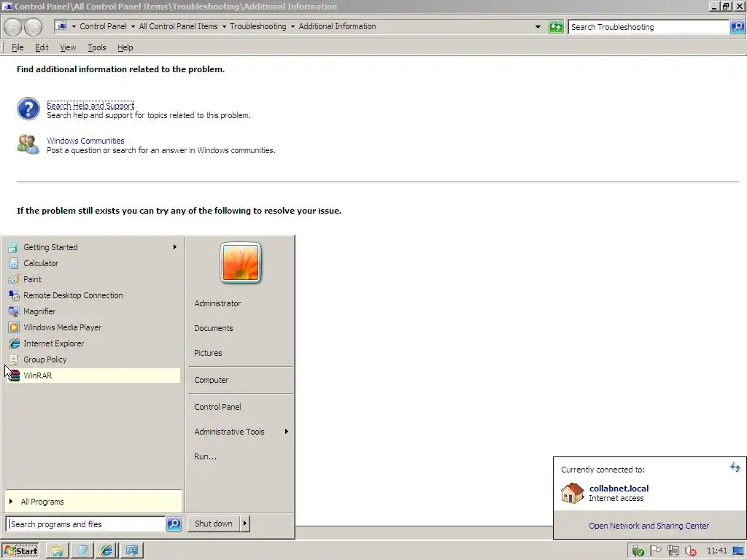Click the Getting Started icon in Start menu
The height and width of the screenshot is (560, 747).
[13, 247]
